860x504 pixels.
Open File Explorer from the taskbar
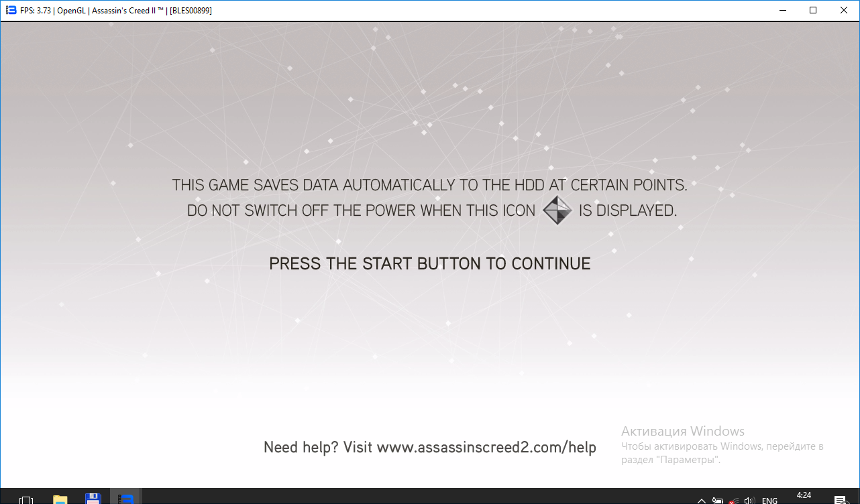point(60,499)
